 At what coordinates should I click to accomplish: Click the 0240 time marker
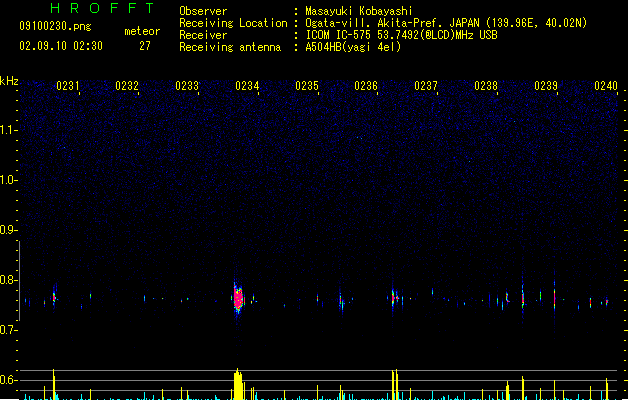[606, 86]
